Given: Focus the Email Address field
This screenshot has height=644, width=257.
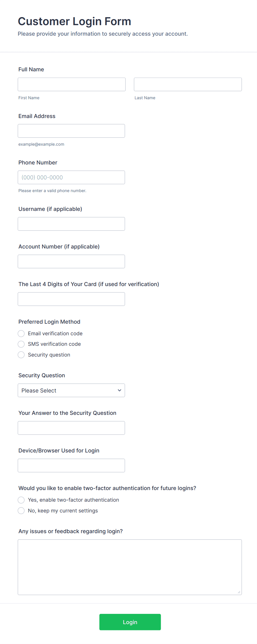Looking at the screenshot, I should tap(71, 131).
